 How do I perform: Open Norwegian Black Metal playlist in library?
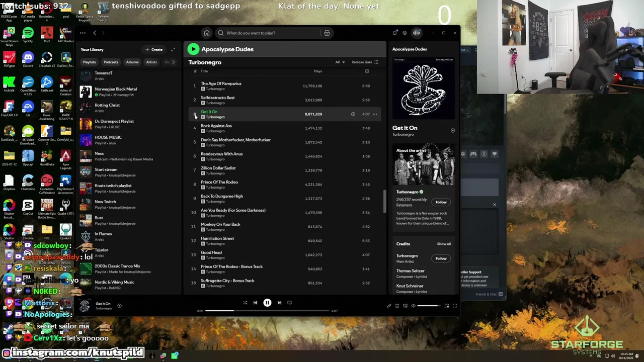128,92
